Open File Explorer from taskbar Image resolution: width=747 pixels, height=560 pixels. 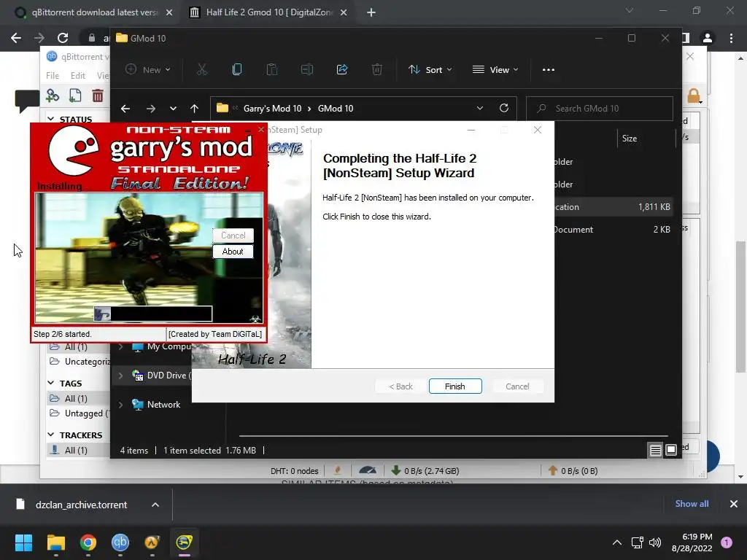(55, 542)
